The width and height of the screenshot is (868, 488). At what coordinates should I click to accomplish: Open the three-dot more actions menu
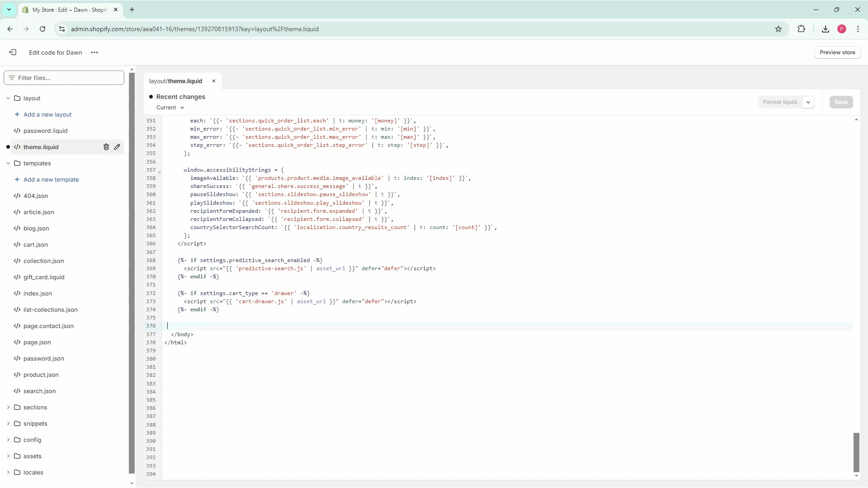tap(94, 52)
